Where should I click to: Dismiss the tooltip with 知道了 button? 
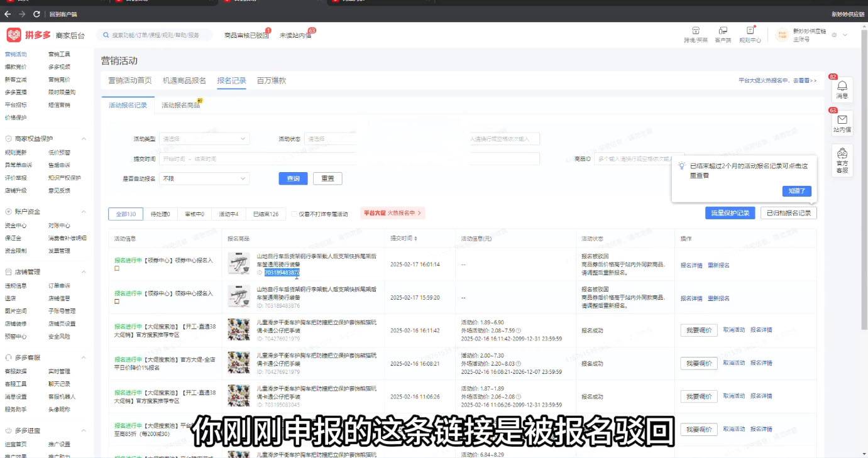[796, 192]
